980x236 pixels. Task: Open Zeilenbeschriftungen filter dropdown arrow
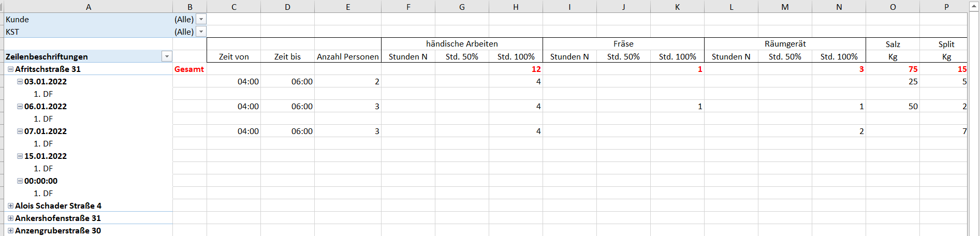click(x=167, y=56)
